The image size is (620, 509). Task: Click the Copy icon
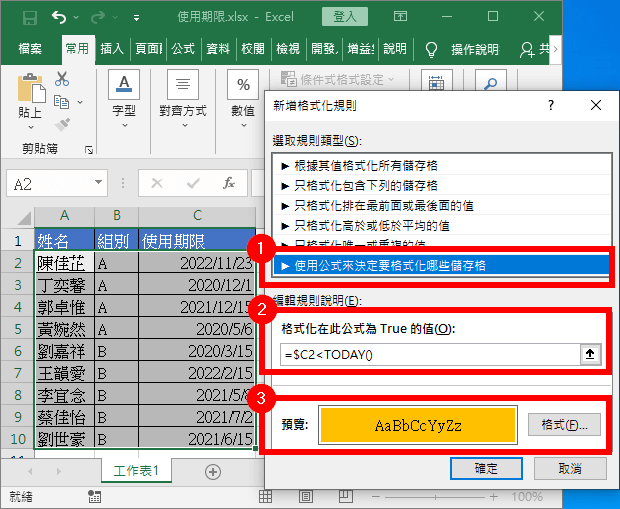click(x=61, y=102)
